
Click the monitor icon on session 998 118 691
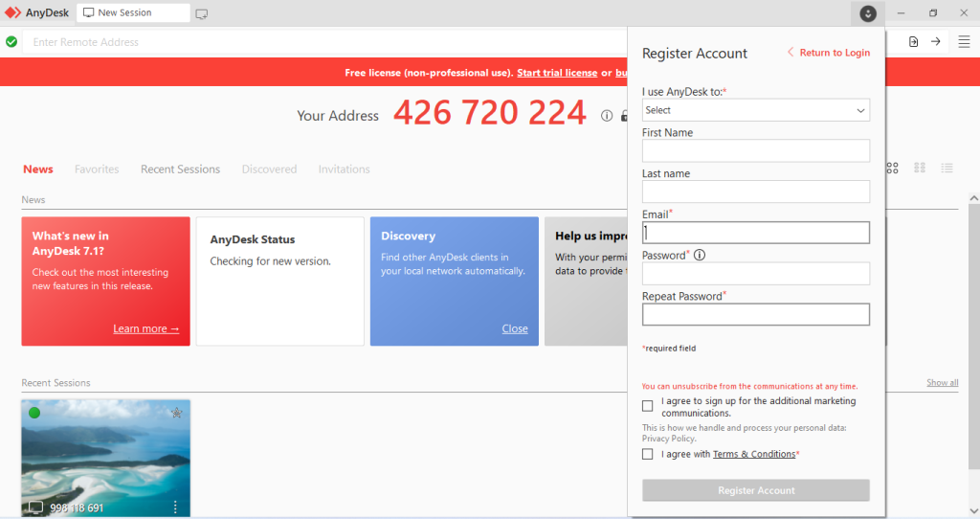tap(36, 508)
